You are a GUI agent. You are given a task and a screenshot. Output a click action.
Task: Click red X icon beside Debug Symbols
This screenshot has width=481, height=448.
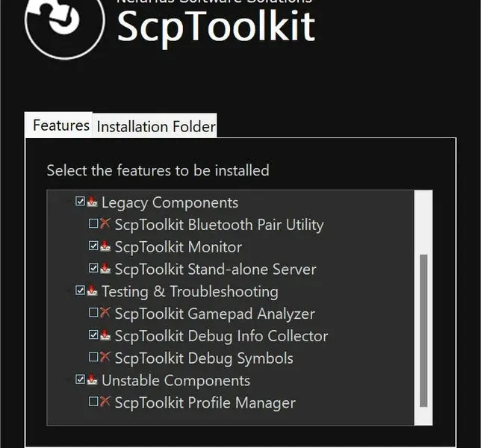[105, 357]
